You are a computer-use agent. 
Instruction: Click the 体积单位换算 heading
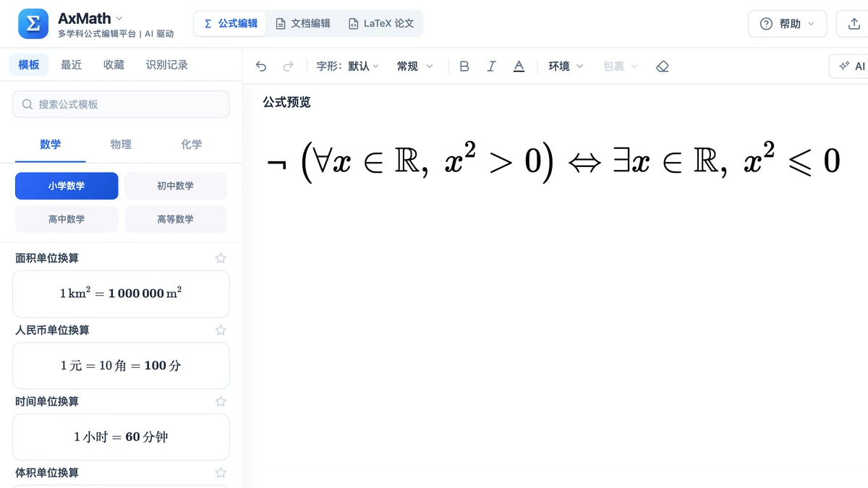pyautogui.click(x=47, y=473)
